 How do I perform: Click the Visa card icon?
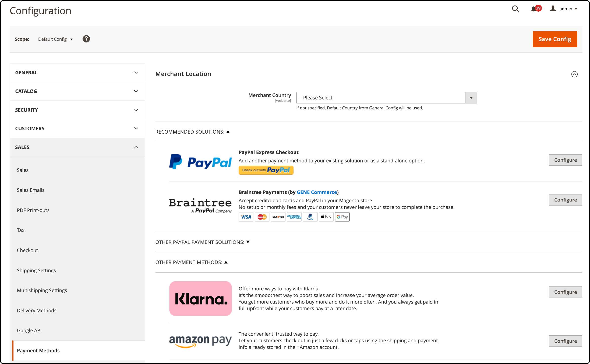(246, 217)
